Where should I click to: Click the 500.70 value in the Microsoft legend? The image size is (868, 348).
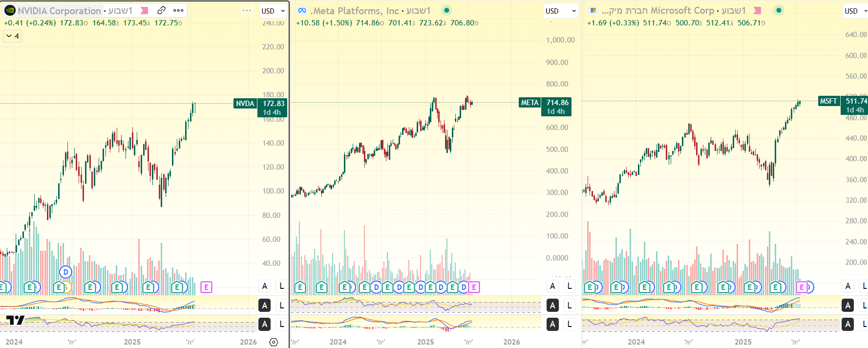point(687,23)
